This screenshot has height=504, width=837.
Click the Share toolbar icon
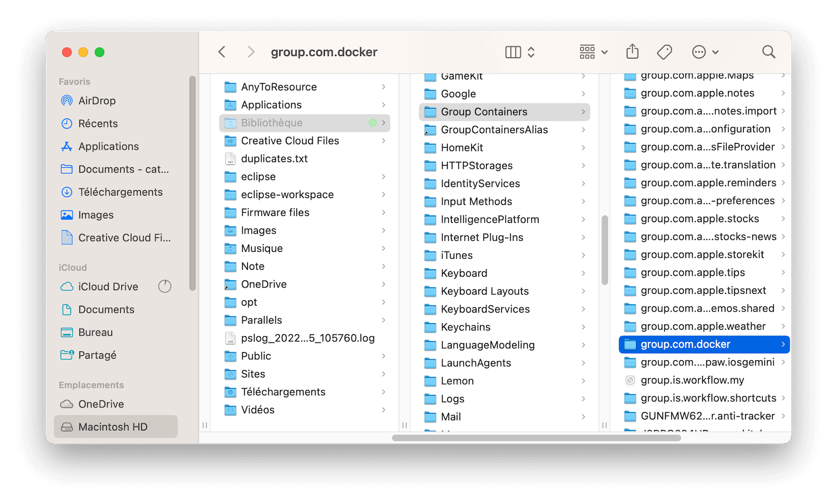(632, 51)
